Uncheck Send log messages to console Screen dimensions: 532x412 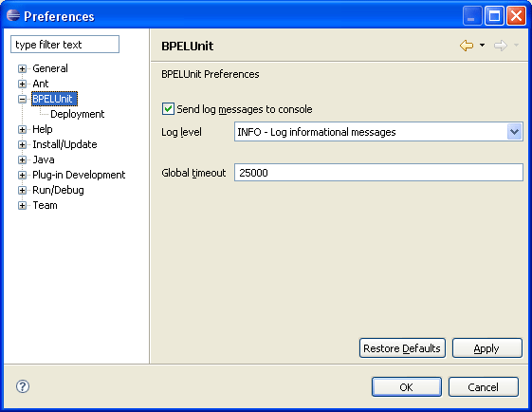[x=168, y=109]
